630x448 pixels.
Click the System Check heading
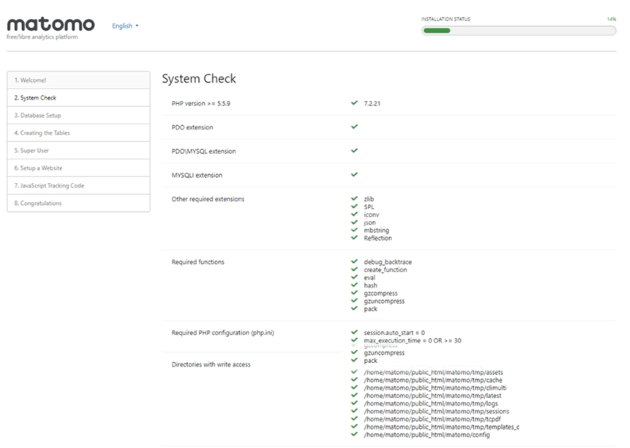pos(199,79)
